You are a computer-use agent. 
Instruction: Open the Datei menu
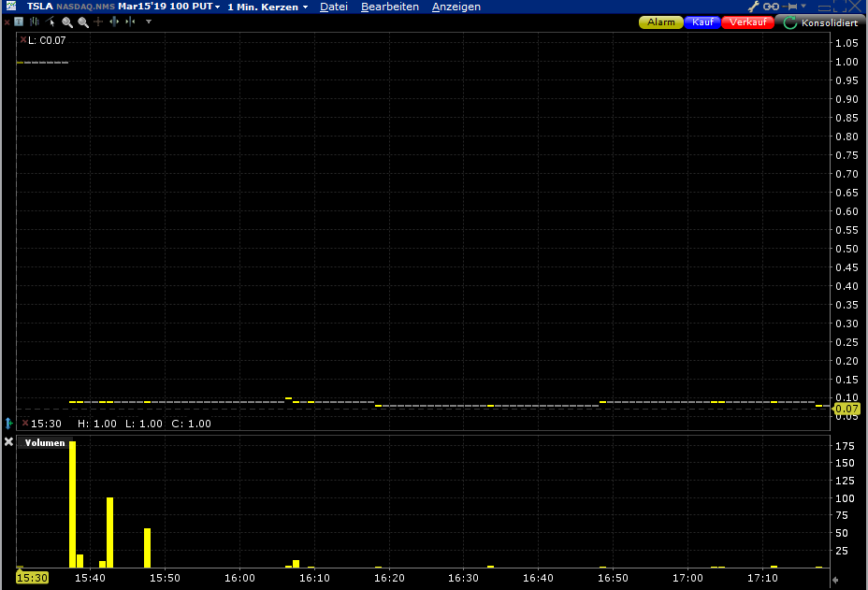coord(334,7)
